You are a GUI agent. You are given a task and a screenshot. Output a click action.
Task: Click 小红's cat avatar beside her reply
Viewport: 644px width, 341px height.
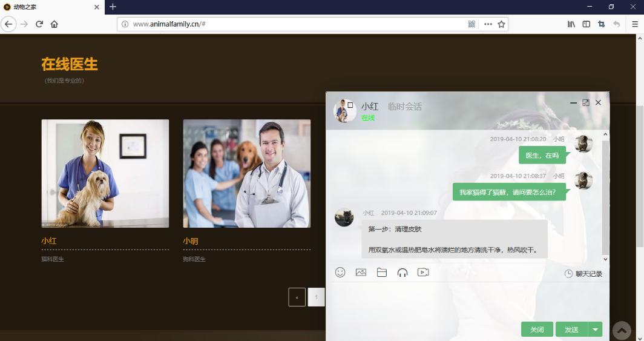[344, 217]
